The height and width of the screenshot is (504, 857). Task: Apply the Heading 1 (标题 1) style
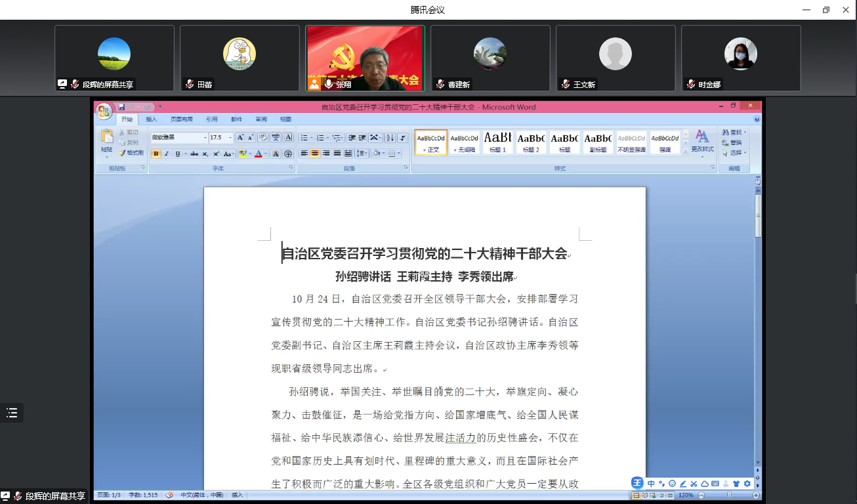click(x=497, y=142)
